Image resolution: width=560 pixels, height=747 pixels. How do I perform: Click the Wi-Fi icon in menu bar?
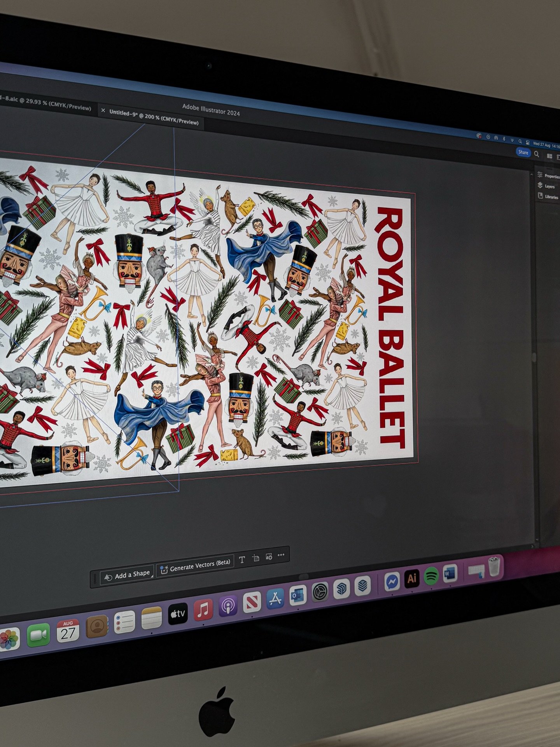tap(512, 140)
